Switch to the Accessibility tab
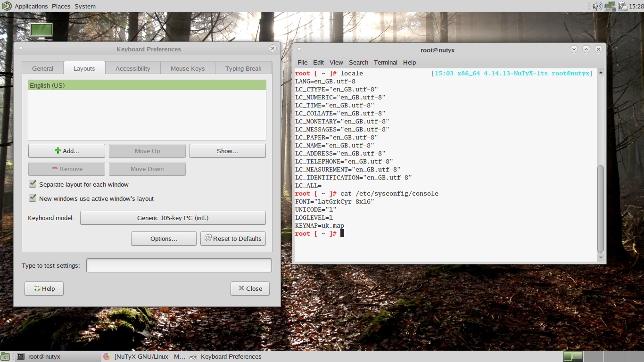Viewport: 644px width, 362px height. (x=133, y=68)
